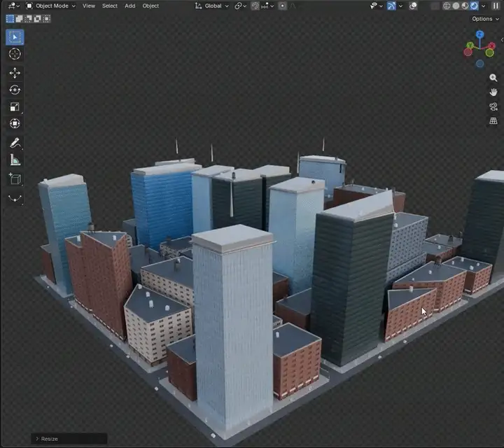Select the 3D Cursor tool

(x=15, y=54)
